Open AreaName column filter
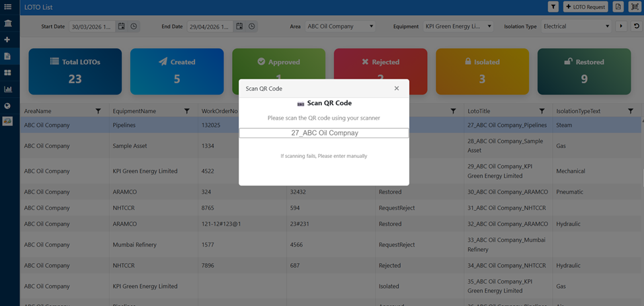This screenshot has width=644, height=306. [98, 111]
